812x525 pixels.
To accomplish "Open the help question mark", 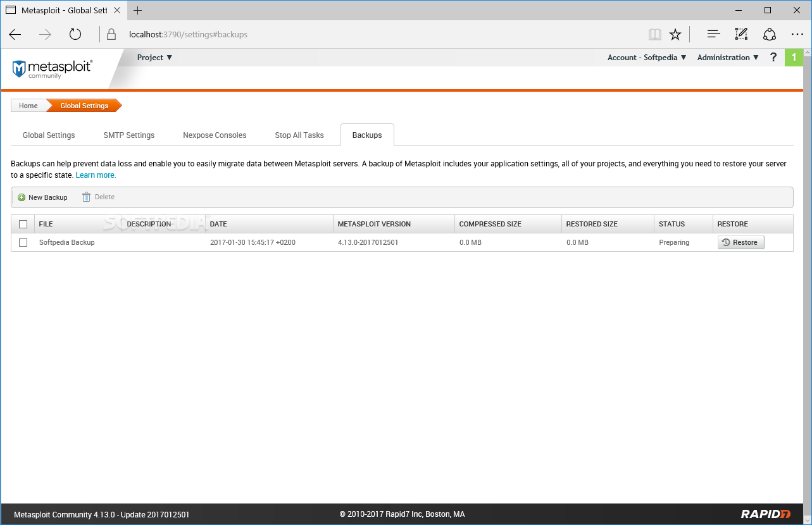I will [x=773, y=57].
